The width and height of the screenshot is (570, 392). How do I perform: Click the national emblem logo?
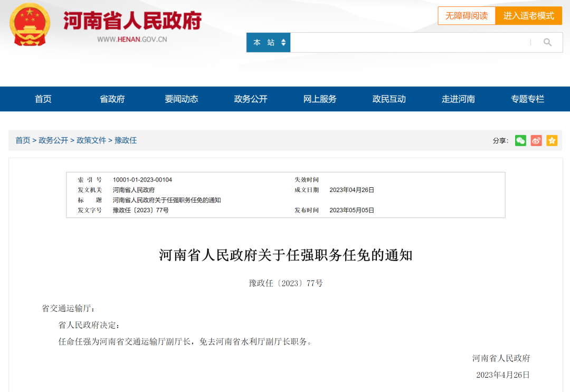tap(30, 24)
